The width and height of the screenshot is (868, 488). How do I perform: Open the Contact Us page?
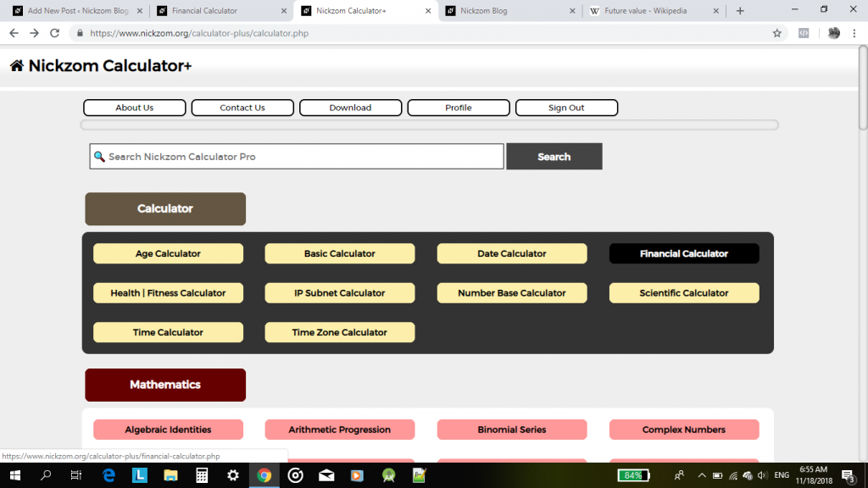[242, 108]
